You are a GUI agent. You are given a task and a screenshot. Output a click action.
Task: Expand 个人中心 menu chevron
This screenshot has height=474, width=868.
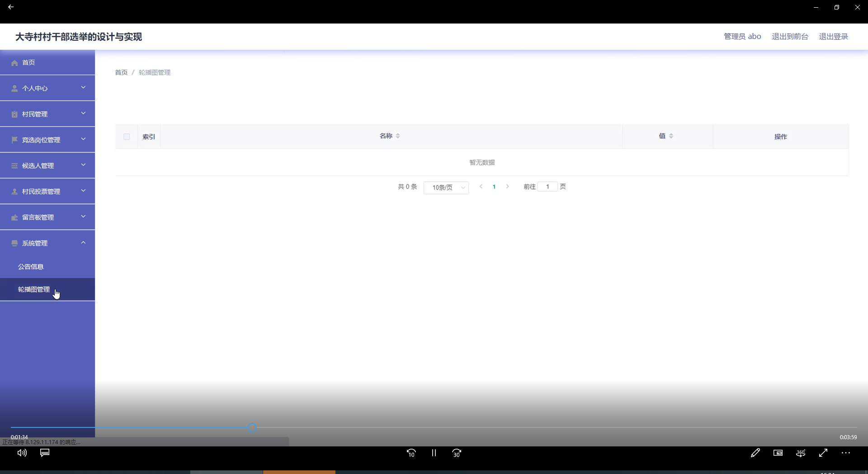(83, 87)
